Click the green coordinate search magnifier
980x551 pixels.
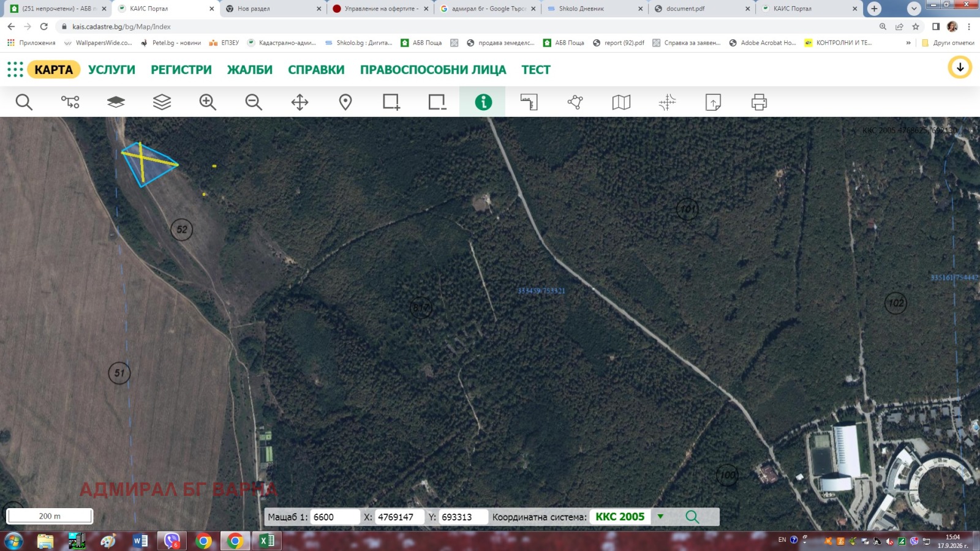click(692, 516)
